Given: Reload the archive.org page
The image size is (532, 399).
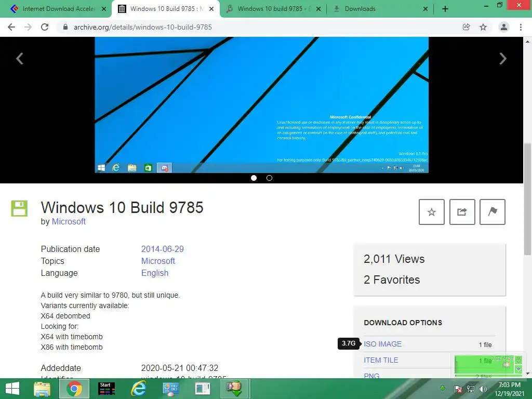Looking at the screenshot, I should click(x=45, y=27).
